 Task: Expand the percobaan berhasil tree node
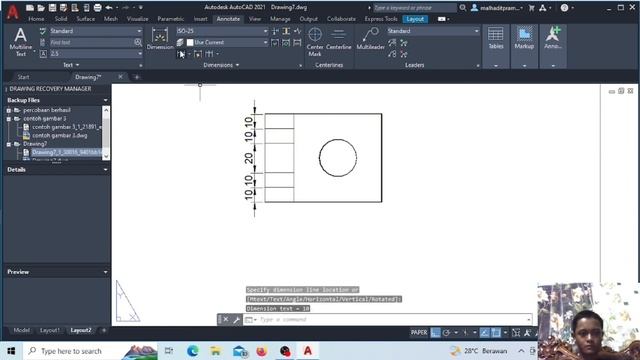point(9,110)
